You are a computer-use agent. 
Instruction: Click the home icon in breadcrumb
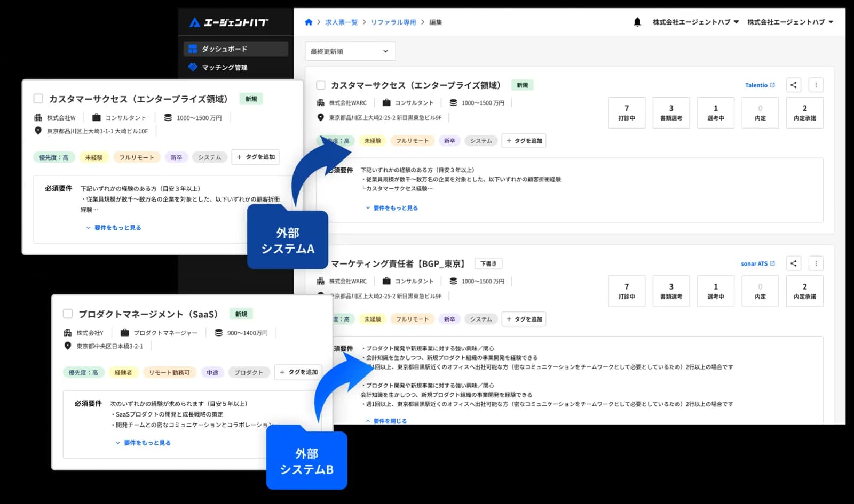coord(309,22)
